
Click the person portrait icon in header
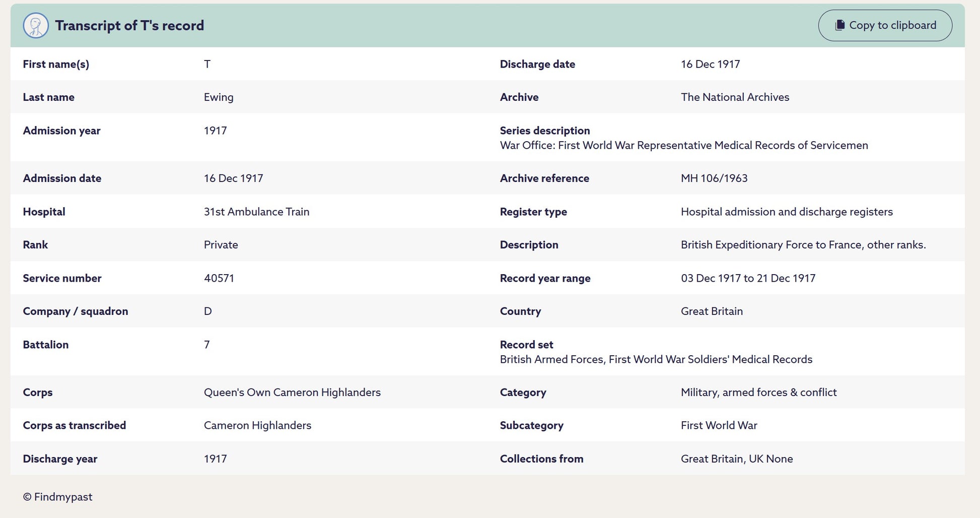[36, 26]
